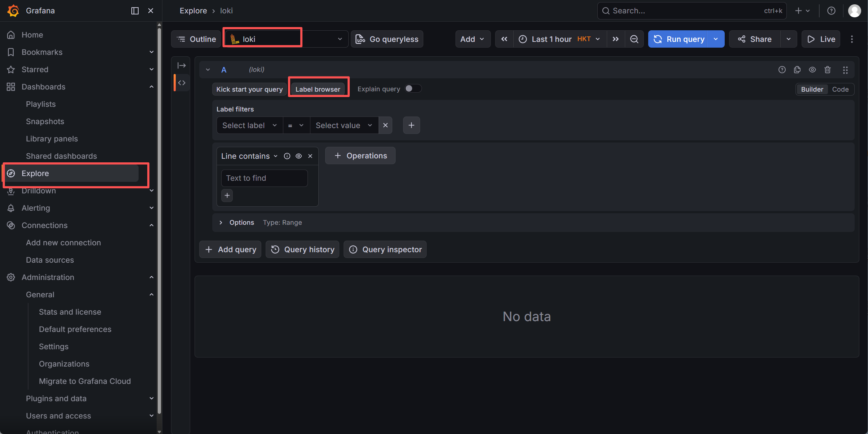868x434 pixels.
Task: Click the Label browser button
Action: coord(318,89)
